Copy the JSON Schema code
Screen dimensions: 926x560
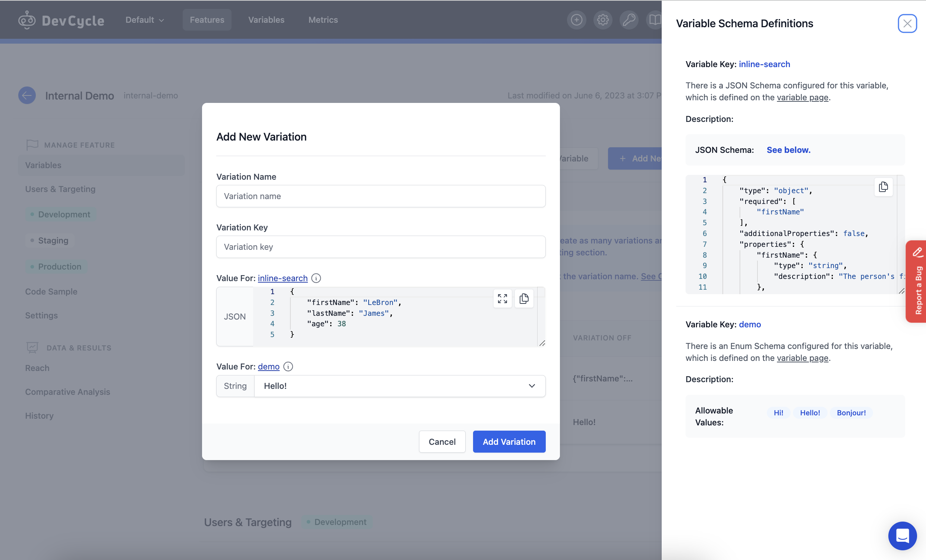(x=884, y=187)
